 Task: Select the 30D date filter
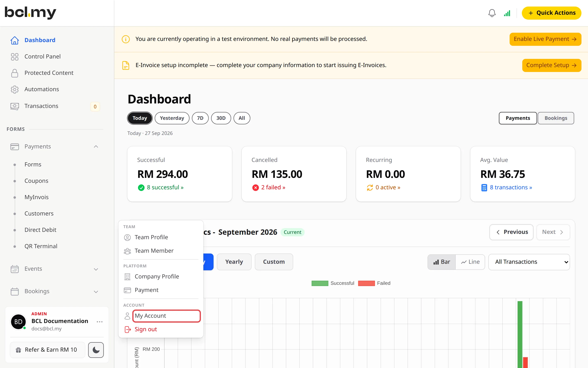[221, 118]
